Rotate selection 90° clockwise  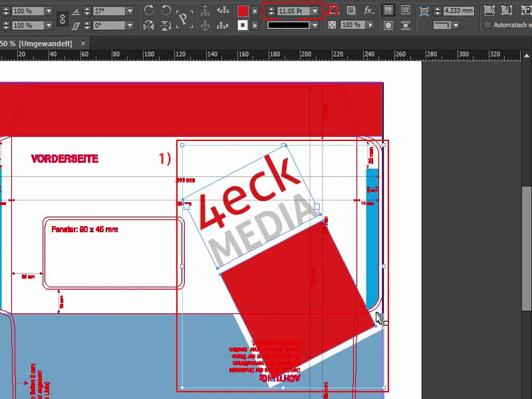click(148, 11)
